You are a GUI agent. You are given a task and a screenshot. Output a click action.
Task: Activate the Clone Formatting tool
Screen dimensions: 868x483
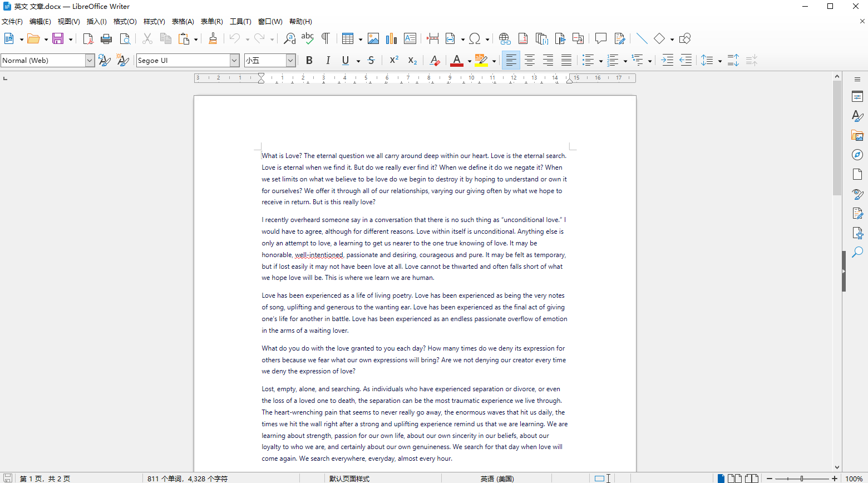214,38
